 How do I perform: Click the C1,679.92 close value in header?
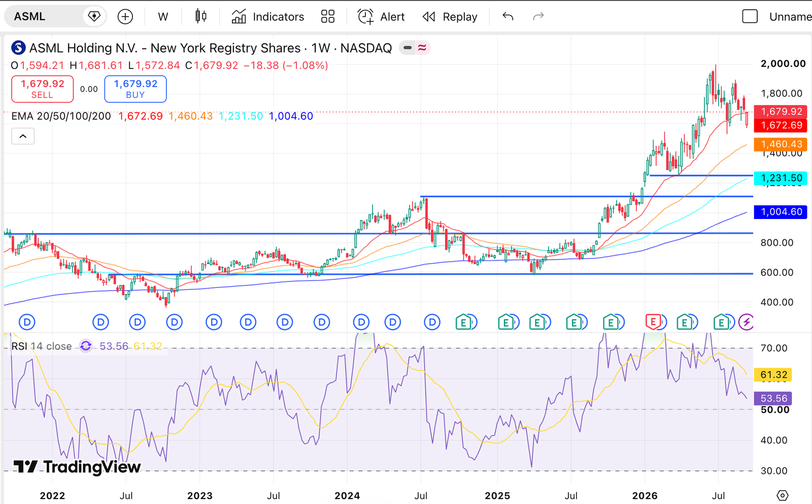[212, 65]
